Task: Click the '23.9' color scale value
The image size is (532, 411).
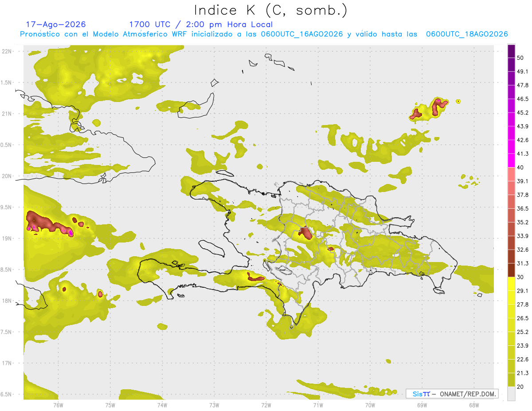Action: click(x=523, y=346)
